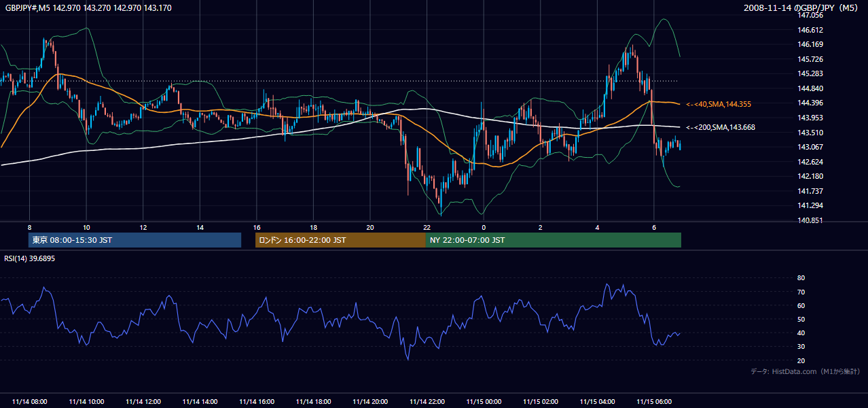Select the Tokyo 08:00-15:30 JST session bar
Screen dimensions: 868x408
tap(134, 240)
